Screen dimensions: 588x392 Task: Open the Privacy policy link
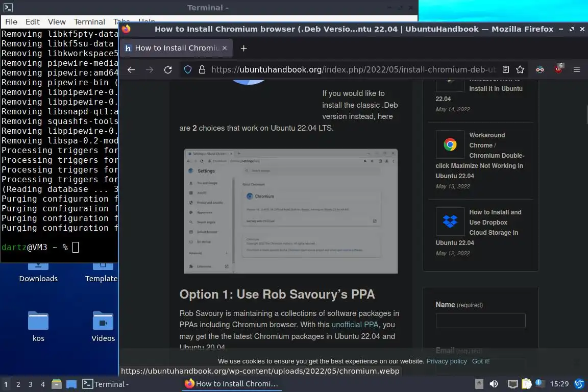447,361
